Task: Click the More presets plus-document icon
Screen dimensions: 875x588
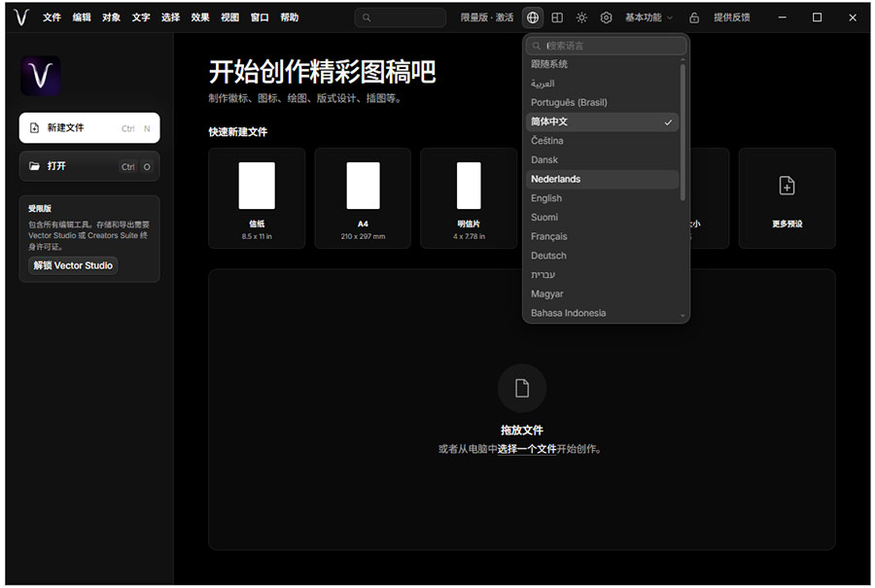Action: [x=787, y=186]
